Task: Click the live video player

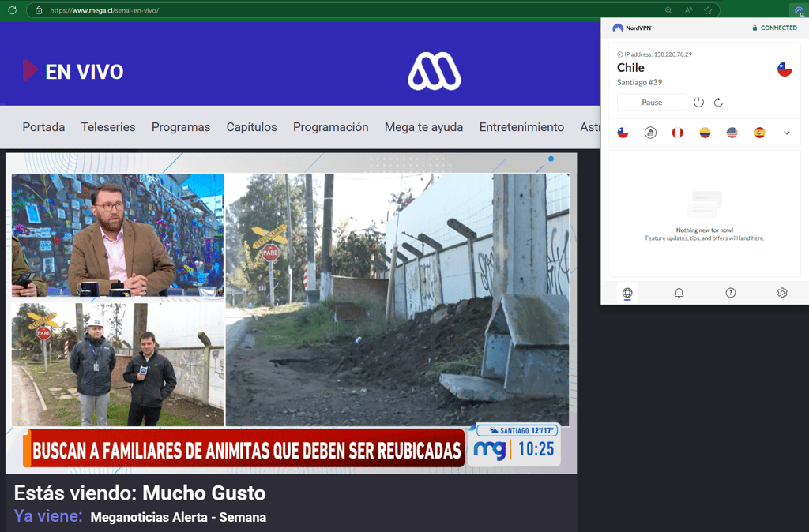Action: click(x=291, y=313)
